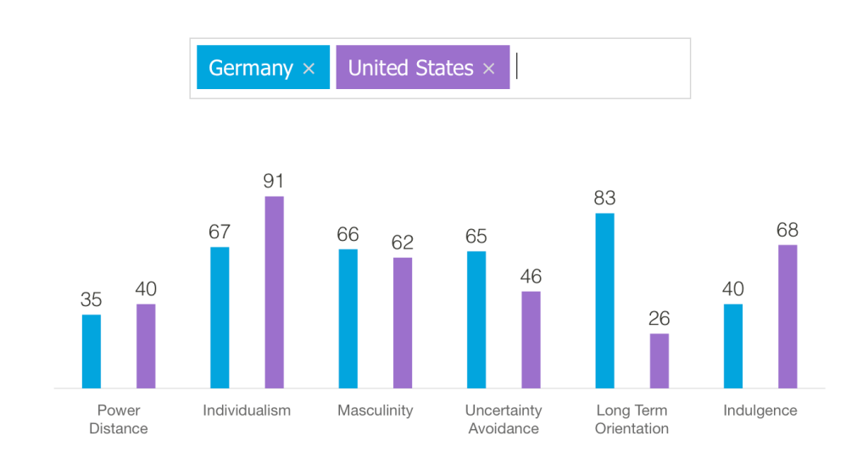Remove Germany tag with its × icon
This screenshot has width=868, height=458.
tap(309, 69)
